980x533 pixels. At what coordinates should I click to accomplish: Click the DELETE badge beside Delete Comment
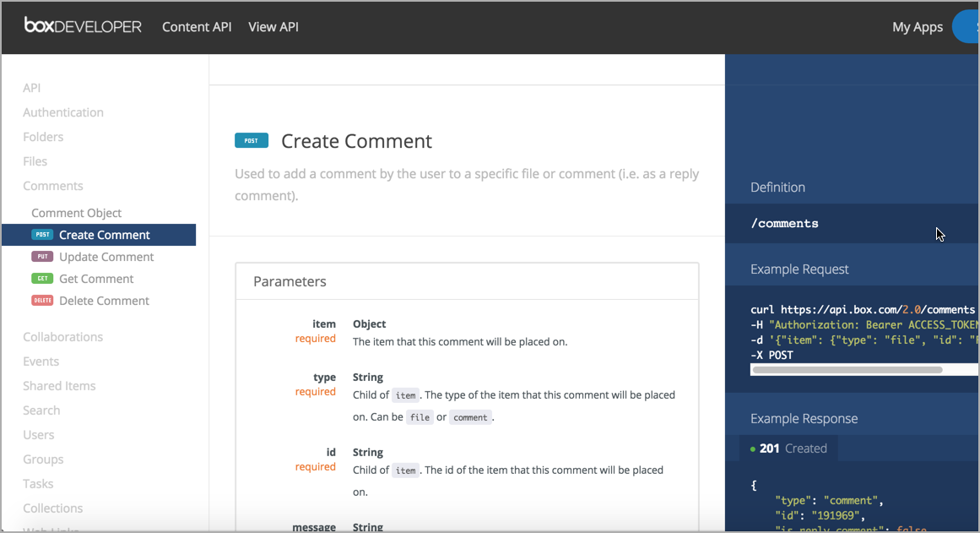click(42, 301)
